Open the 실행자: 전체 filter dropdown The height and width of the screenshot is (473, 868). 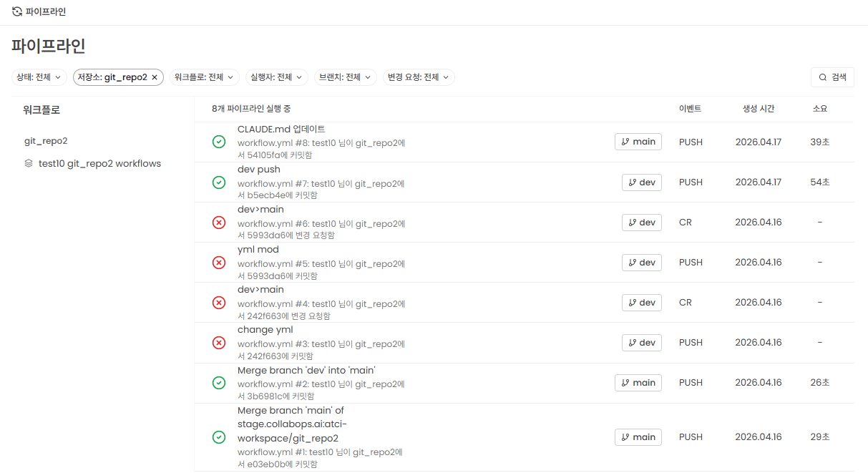pyautogui.click(x=276, y=77)
